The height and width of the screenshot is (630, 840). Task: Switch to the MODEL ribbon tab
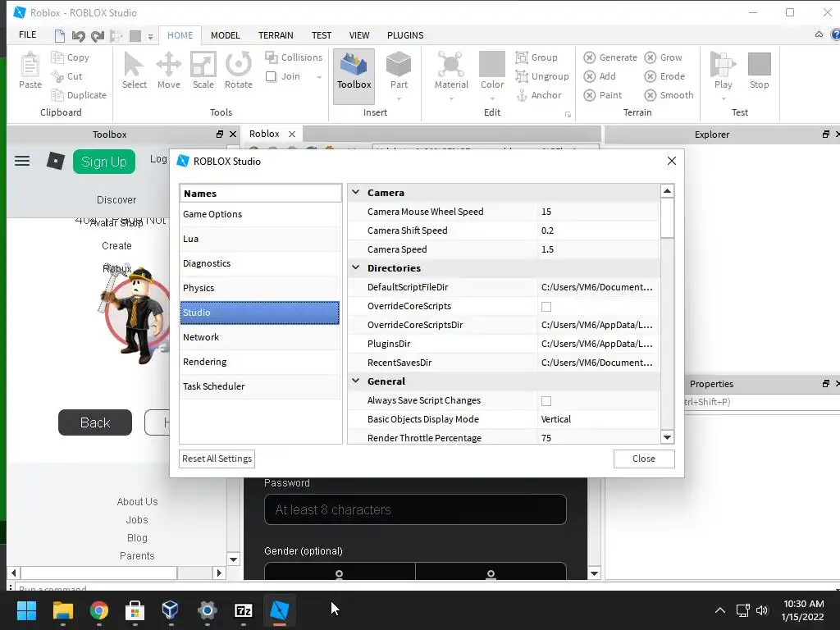225,35
